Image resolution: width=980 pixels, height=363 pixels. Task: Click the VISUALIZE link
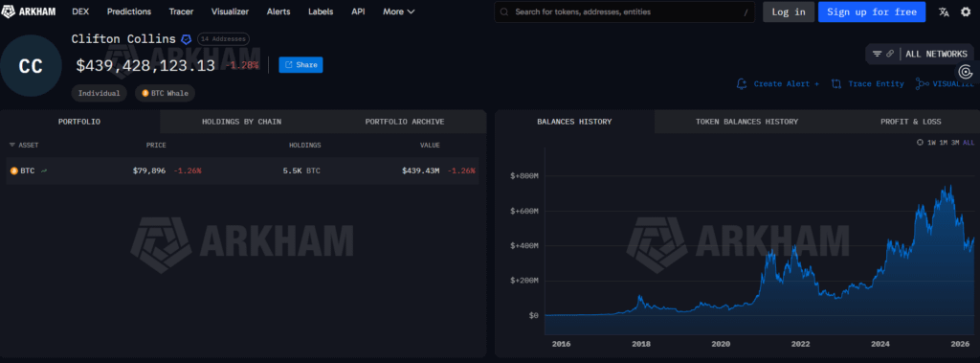click(952, 83)
